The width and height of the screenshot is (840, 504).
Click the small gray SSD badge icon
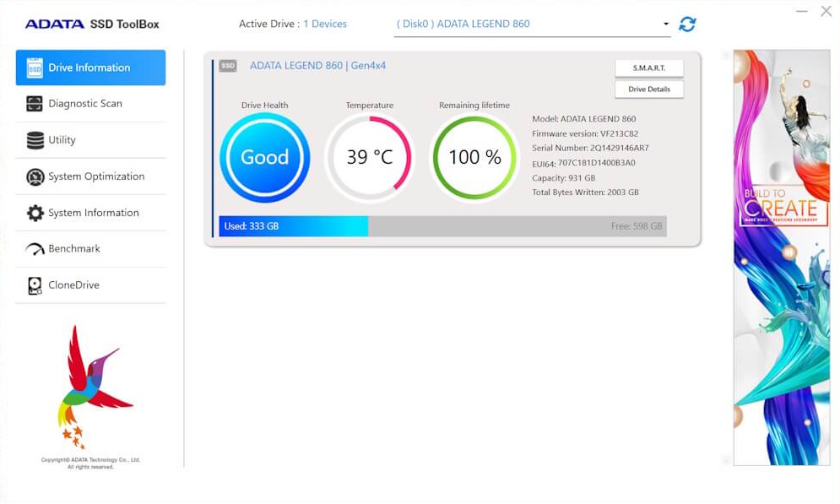pyautogui.click(x=228, y=65)
